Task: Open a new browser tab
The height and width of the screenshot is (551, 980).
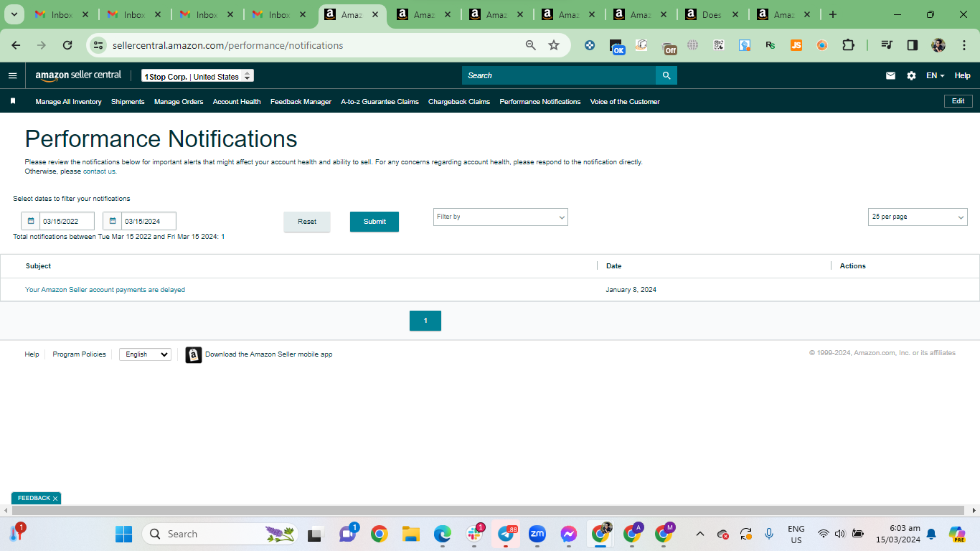Action: pos(832,14)
